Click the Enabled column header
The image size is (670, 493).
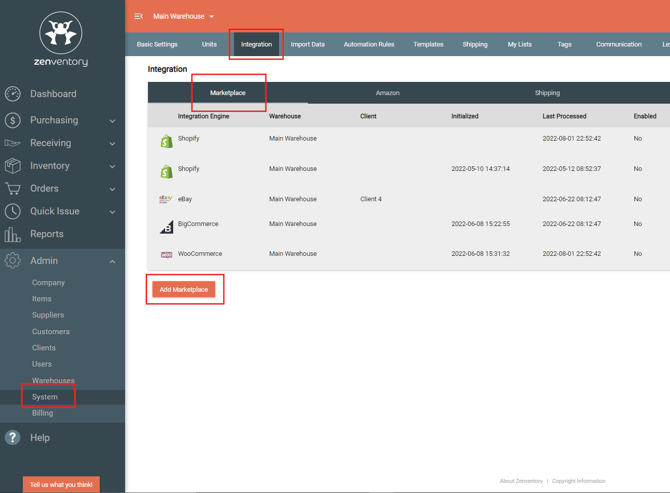[x=645, y=116]
